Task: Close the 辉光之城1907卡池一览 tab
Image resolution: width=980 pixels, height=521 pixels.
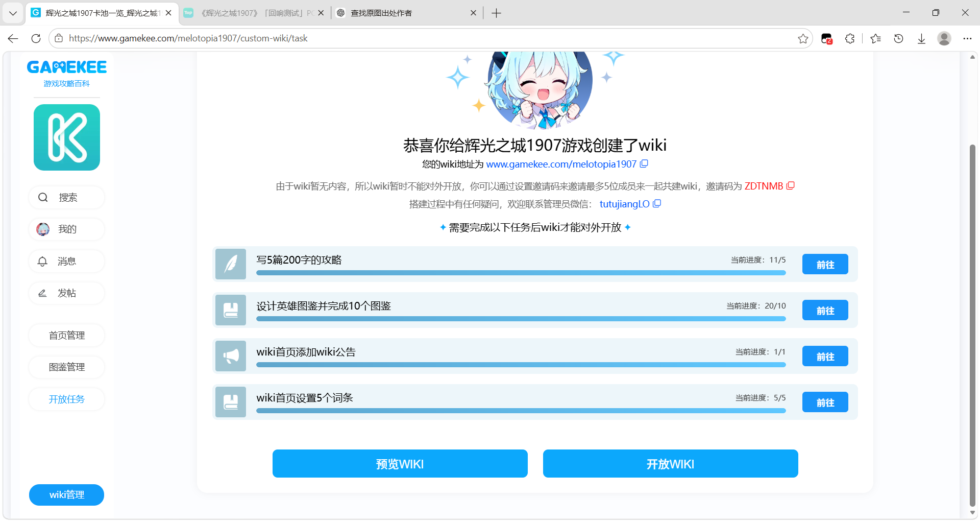Action: point(168,13)
